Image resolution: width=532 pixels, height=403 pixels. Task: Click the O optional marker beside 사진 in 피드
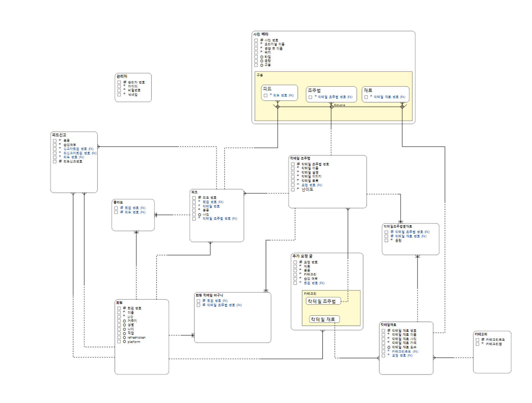coord(199,215)
